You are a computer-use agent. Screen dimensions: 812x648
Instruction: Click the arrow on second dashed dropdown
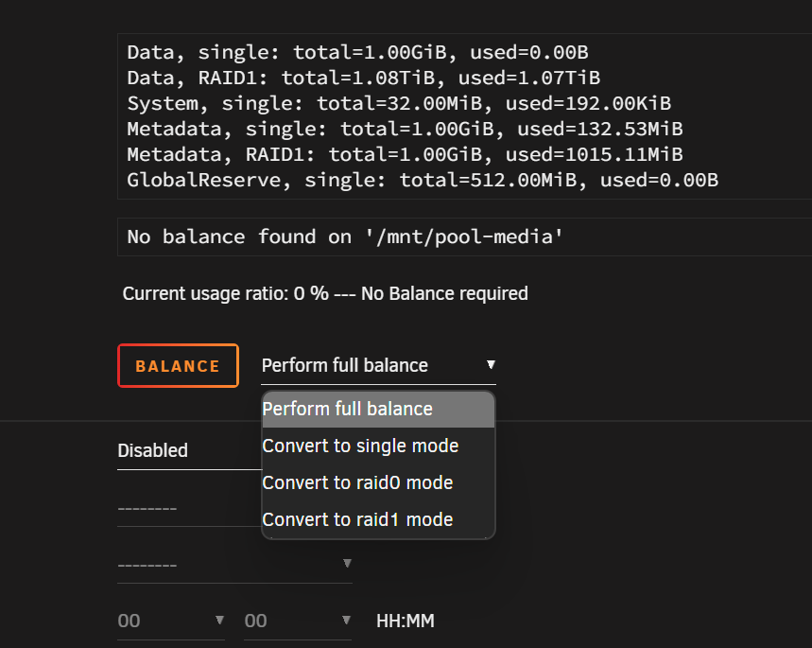(347, 564)
